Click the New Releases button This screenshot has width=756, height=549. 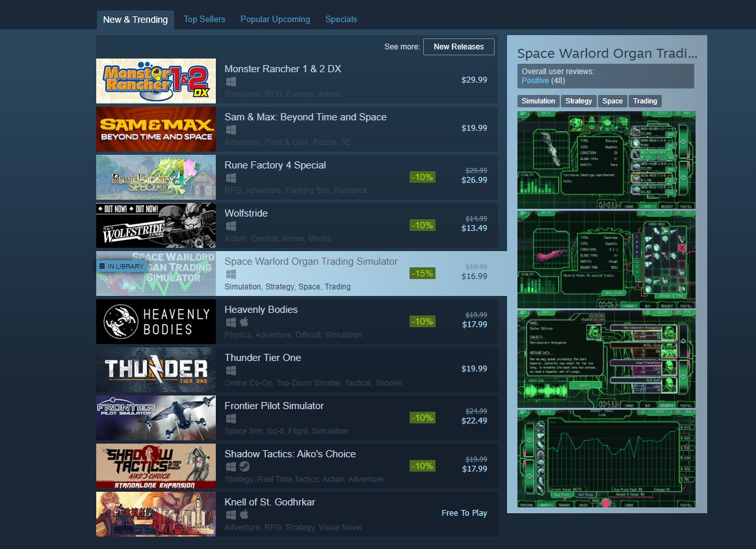pos(458,47)
